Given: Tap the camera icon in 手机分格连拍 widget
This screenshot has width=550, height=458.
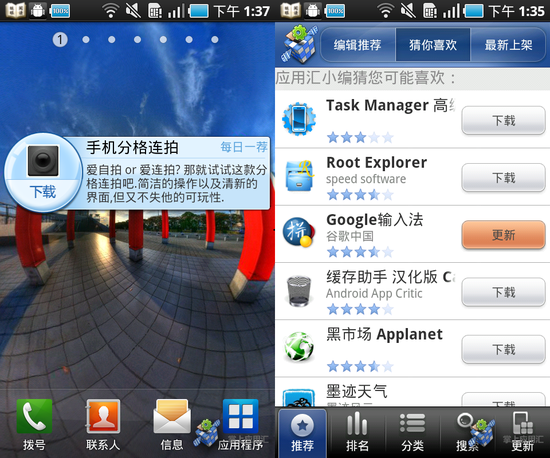Looking at the screenshot, I should pyautogui.click(x=43, y=161).
